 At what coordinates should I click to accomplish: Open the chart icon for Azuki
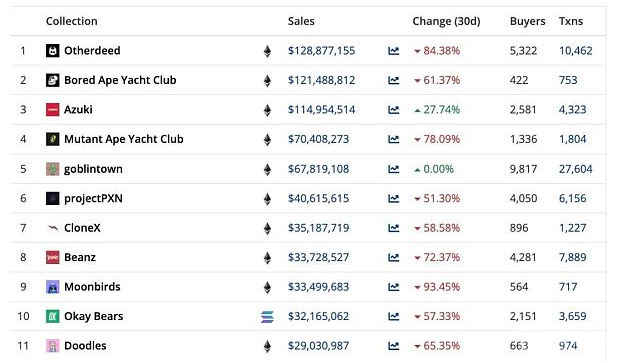click(x=393, y=110)
